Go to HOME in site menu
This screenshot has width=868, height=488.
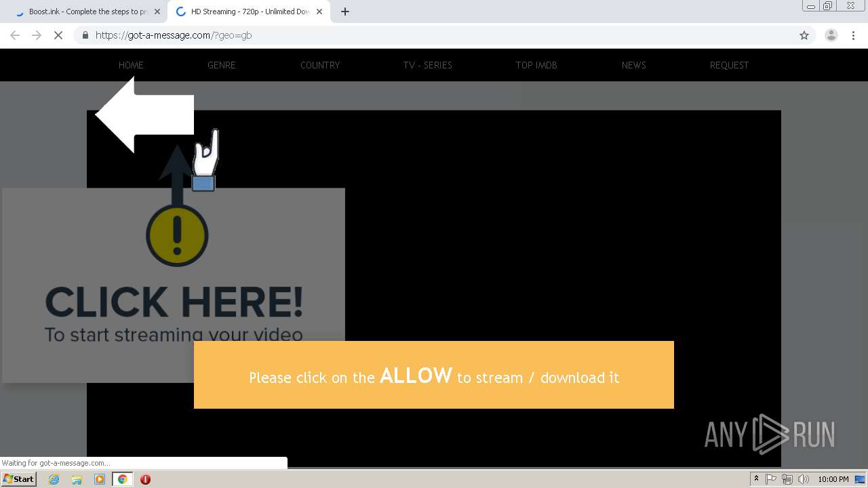click(131, 65)
